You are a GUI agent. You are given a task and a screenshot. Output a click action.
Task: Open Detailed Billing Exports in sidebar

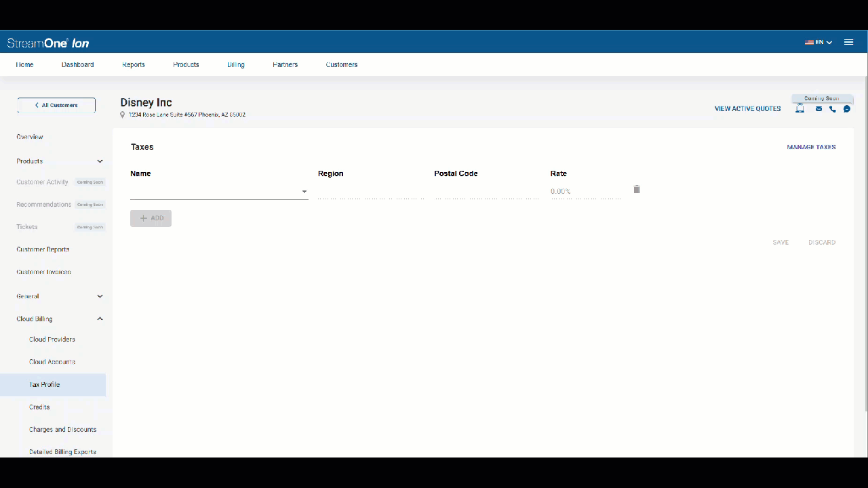tap(62, 451)
